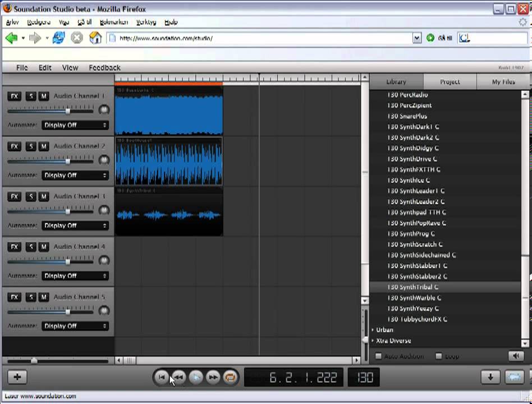Open FX panel for Audio Channel 2
This screenshot has height=404, width=532.
(x=14, y=146)
